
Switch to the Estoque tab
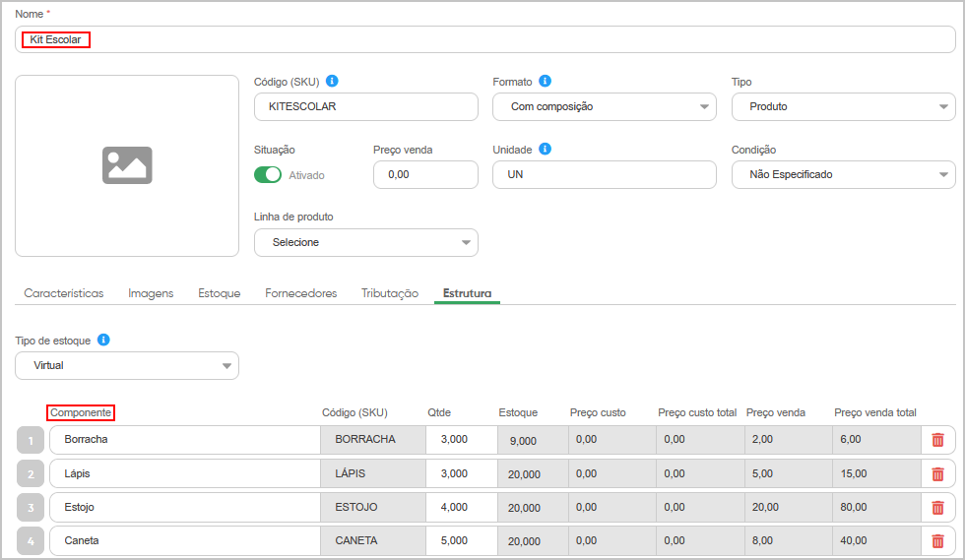coord(219,293)
